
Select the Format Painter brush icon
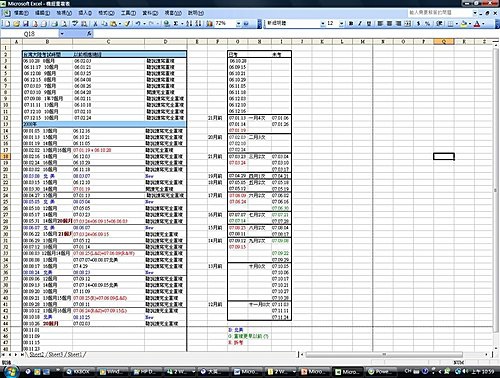[127, 23]
